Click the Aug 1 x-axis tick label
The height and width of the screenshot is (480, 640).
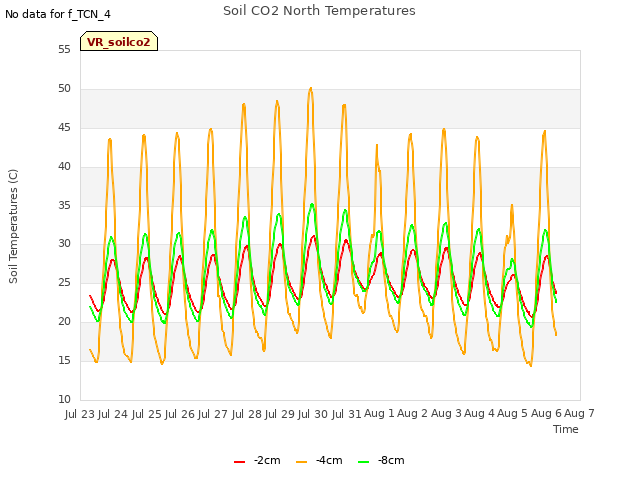[379, 414]
